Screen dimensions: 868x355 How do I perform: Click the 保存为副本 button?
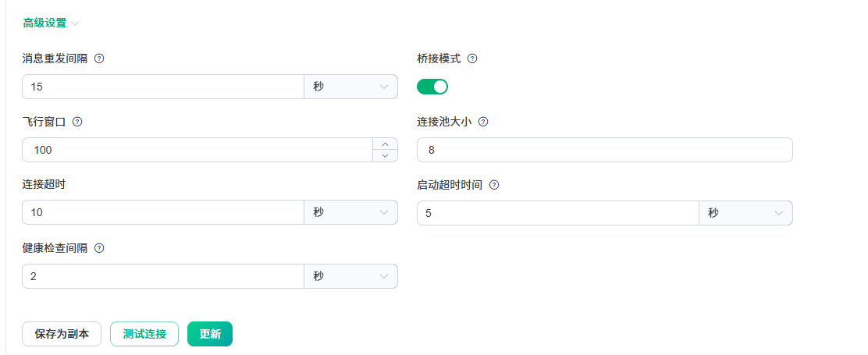coord(62,334)
